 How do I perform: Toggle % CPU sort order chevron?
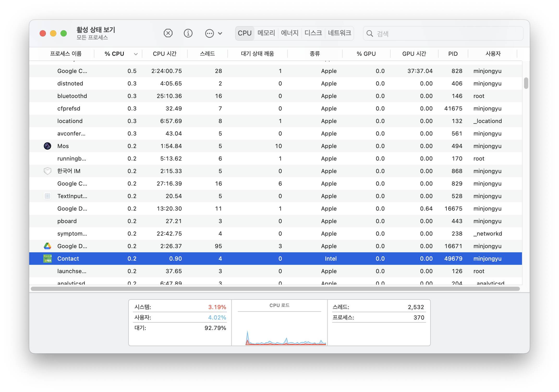[x=136, y=54]
